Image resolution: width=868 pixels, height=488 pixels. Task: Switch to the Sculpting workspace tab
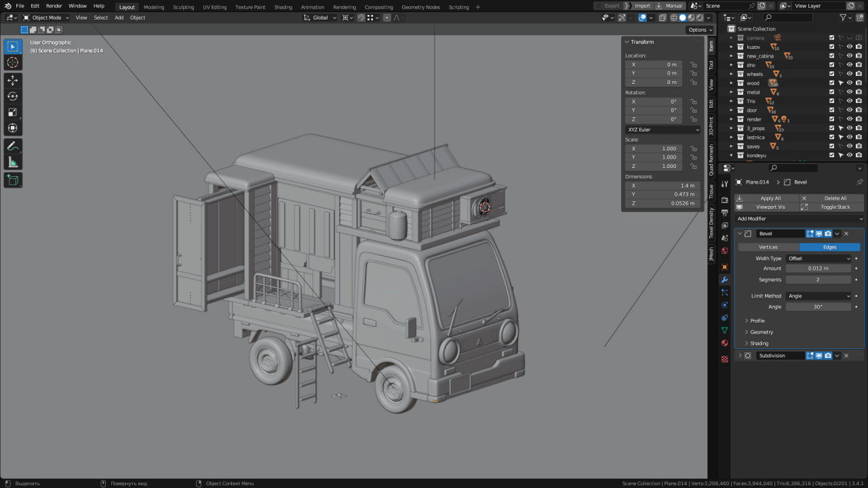183,7
